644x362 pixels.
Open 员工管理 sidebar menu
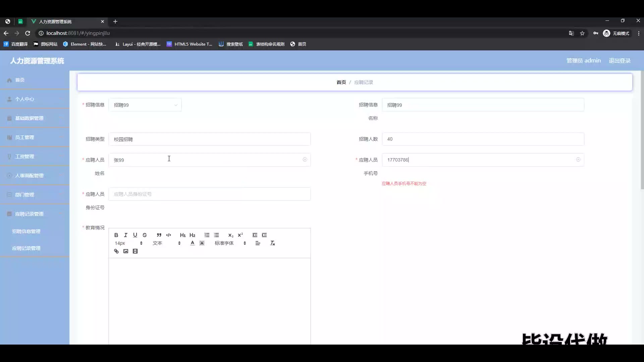click(x=24, y=137)
